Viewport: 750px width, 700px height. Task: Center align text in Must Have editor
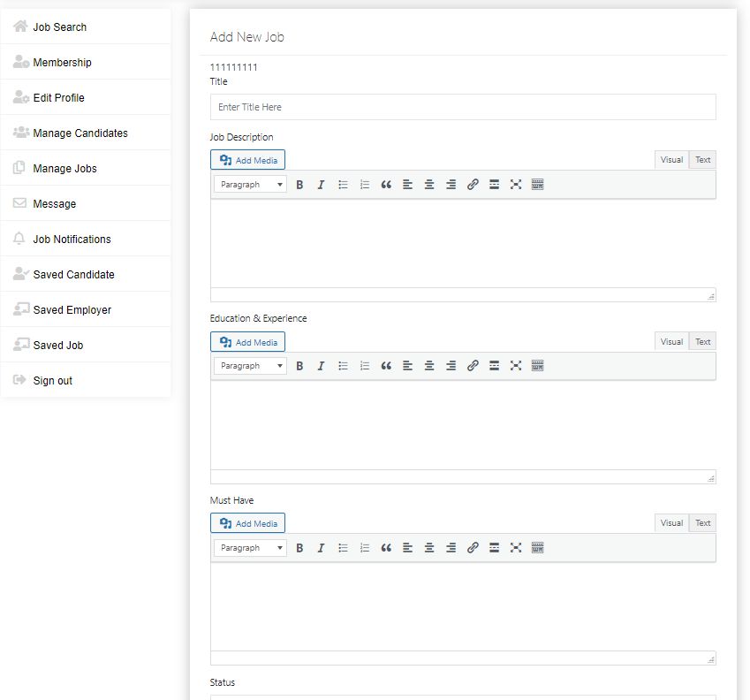[429, 548]
